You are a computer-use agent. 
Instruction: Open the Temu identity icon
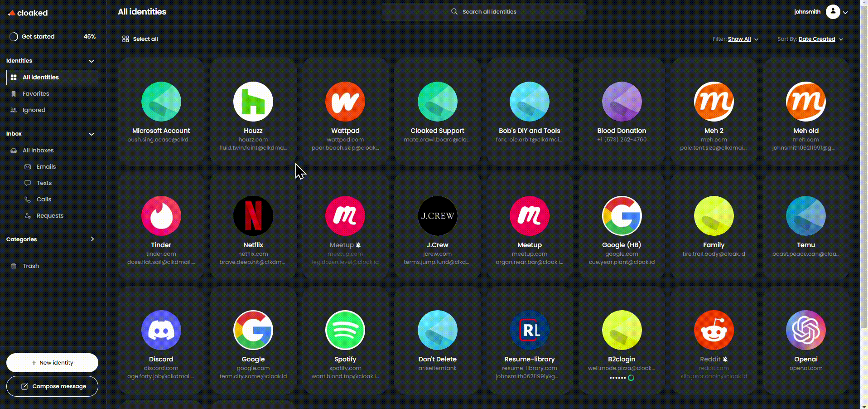point(805,216)
